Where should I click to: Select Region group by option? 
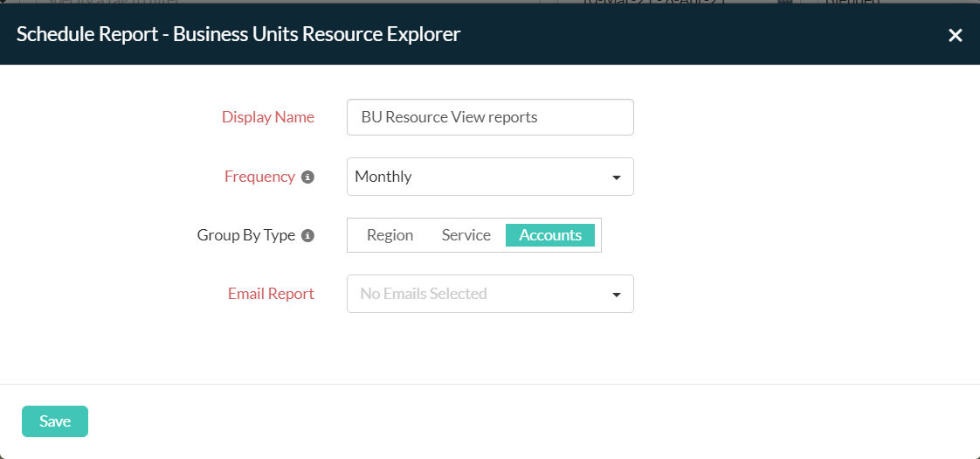pyautogui.click(x=390, y=235)
